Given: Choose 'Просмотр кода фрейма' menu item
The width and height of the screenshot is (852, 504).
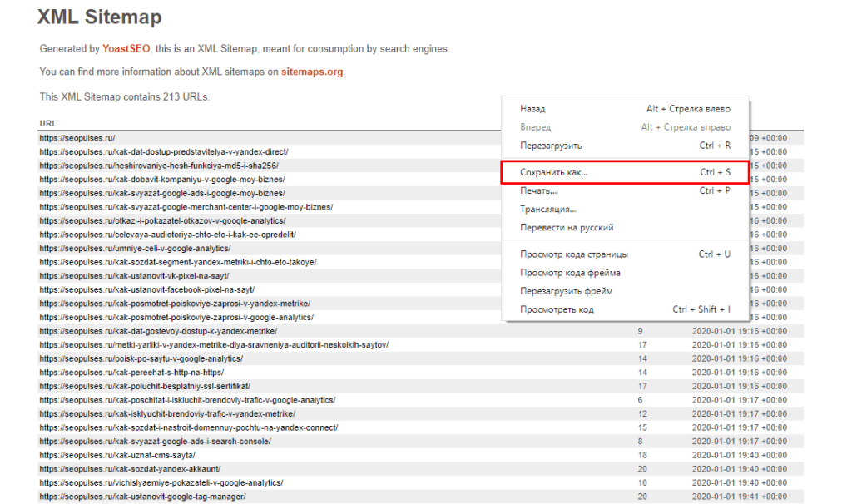Looking at the screenshot, I should (570, 273).
